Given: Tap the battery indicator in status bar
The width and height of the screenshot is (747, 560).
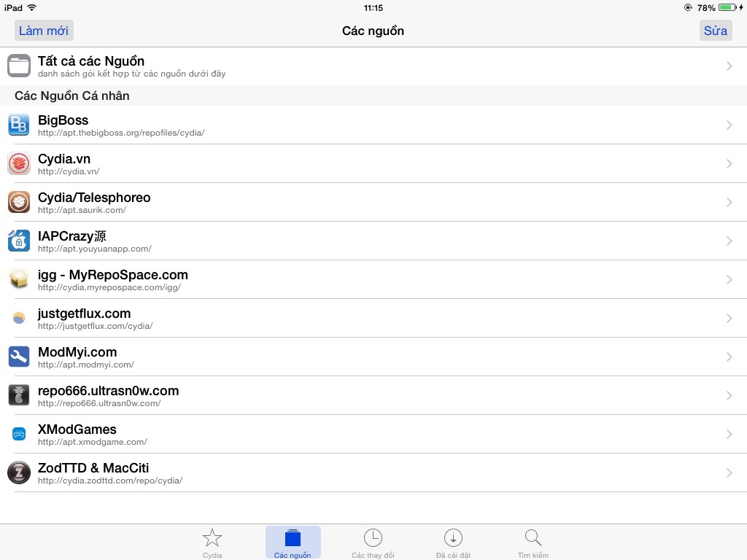Looking at the screenshot, I should click(728, 7).
